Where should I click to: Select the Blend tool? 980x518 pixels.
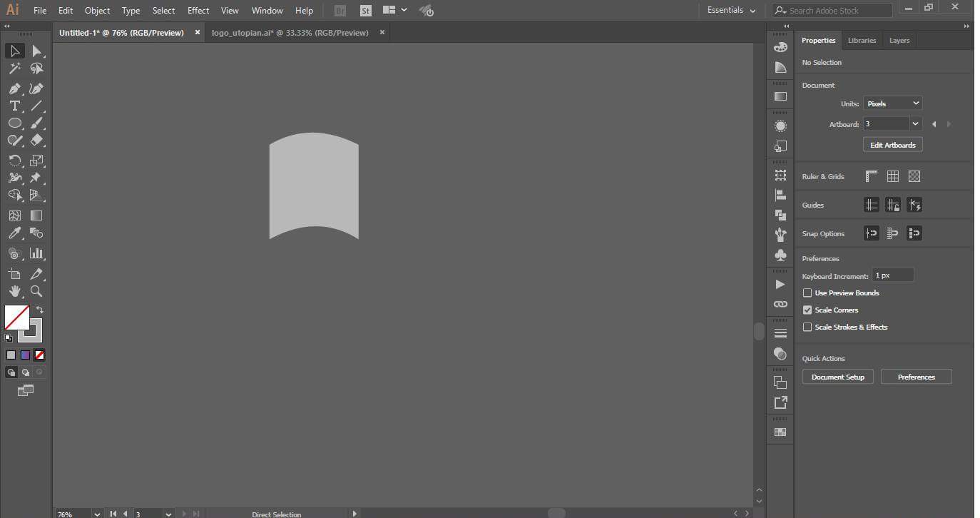pos(36,233)
